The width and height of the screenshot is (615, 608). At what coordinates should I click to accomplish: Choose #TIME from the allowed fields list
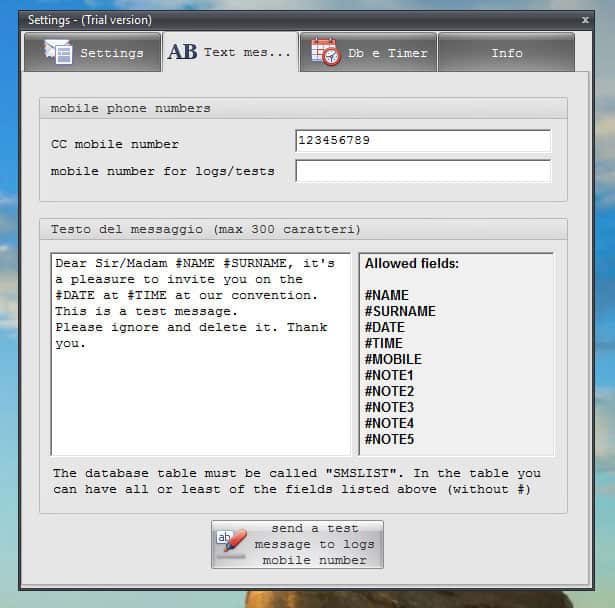[384, 343]
